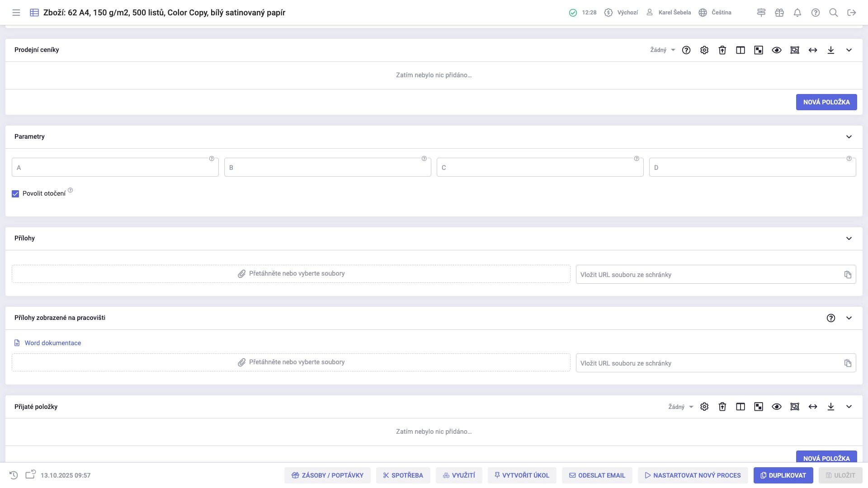The height and width of the screenshot is (488, 868).
Task: Click the gift icon in top bar
Action: coord(779,13)
